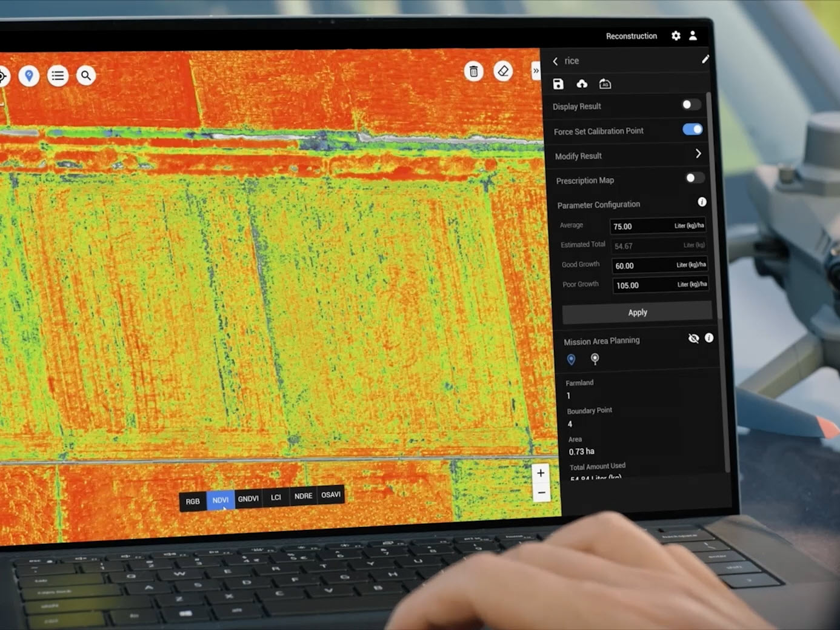Switch to the GNDVI index tab
Viewport: 840px width, 630px height.
(248, 499)
